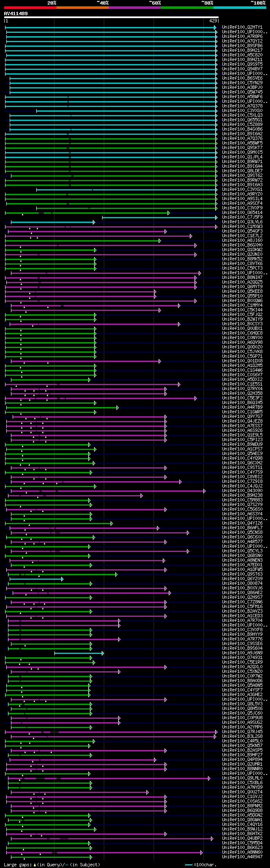The width and height of the screenshot is (270, 868).
Task: Open hit UniRef100_Q4YI26
Action: pyautogui.click(x=242, y=523)
